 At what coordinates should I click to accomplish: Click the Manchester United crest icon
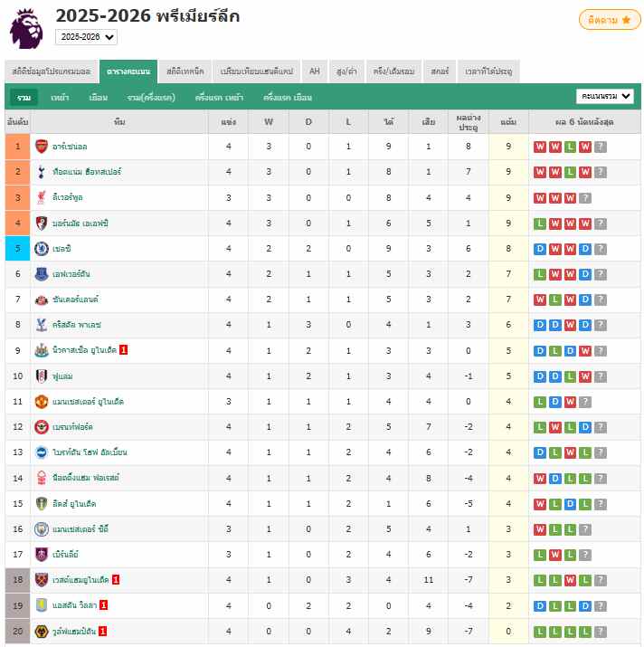pos(42,402)
